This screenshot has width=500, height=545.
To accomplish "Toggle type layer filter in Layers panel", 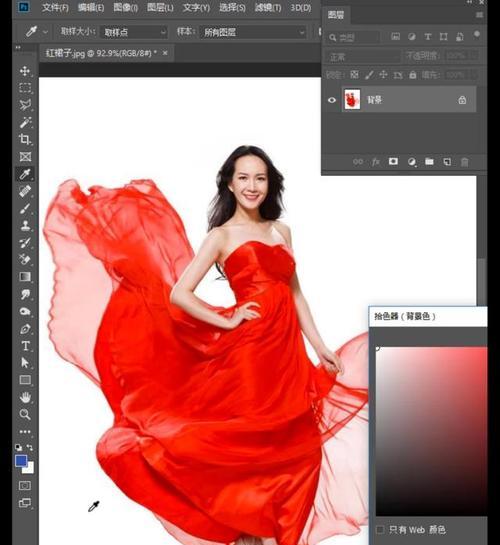I will pos(428,36).
